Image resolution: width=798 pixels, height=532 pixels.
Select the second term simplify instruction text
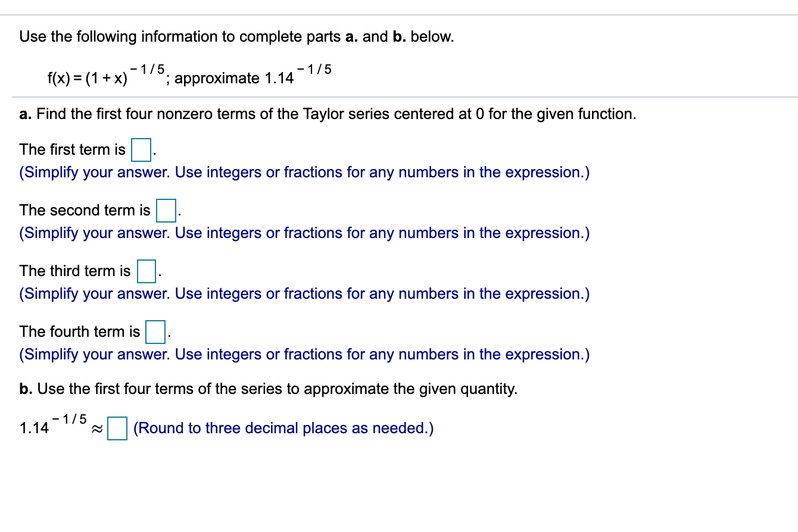(304, 233)
